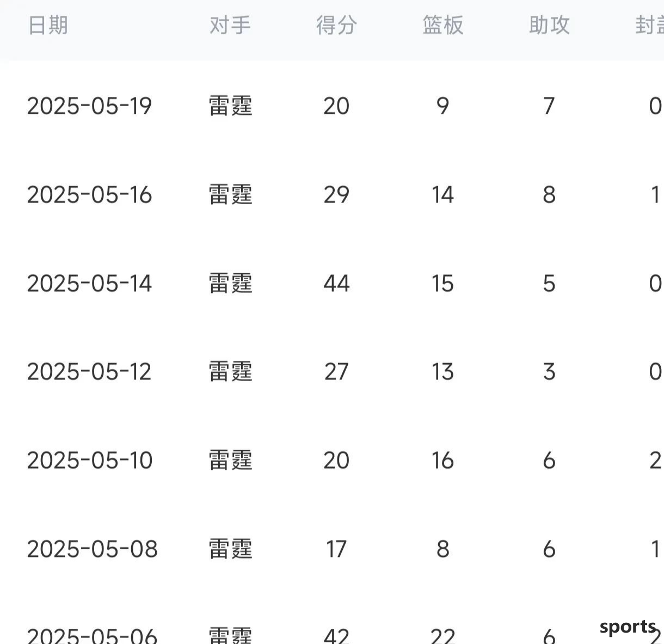Select the 日期 column header

pos(48,25)
